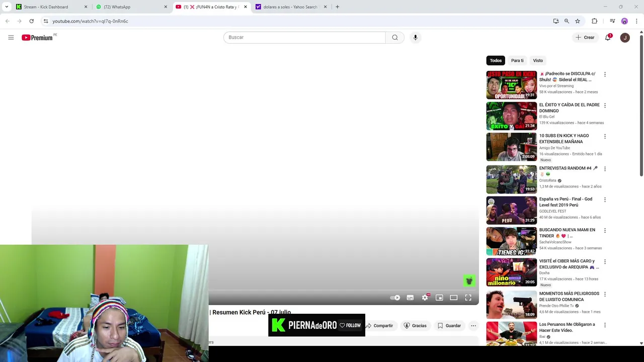Open the player settings gear

coord(425,298)
